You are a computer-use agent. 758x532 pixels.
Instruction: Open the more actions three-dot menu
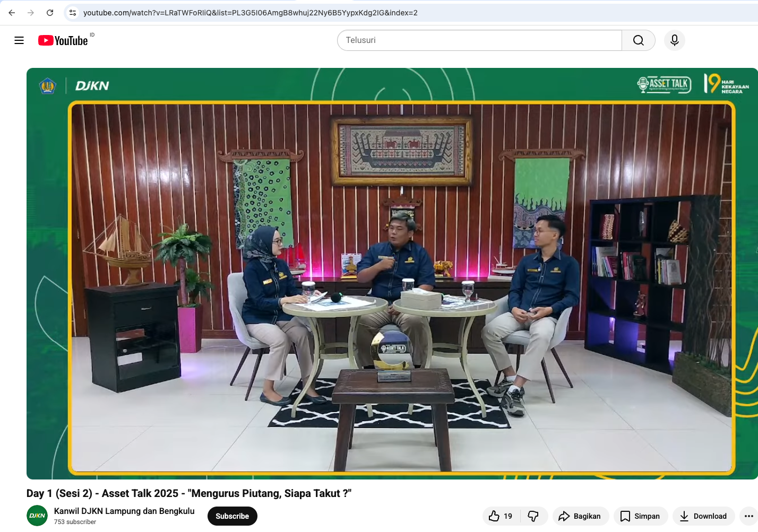(748, 516)
